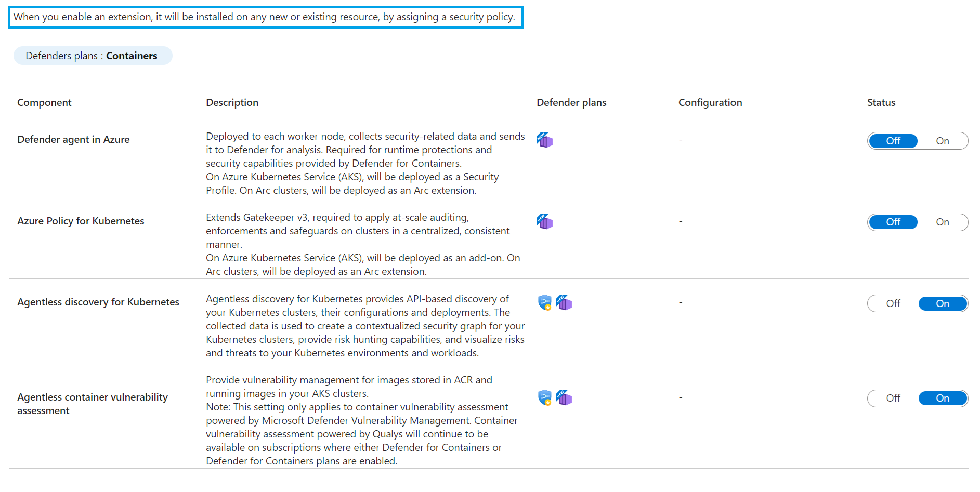Select the 'Agentless discovery for Kubernetes' component name

pos(98,302)
